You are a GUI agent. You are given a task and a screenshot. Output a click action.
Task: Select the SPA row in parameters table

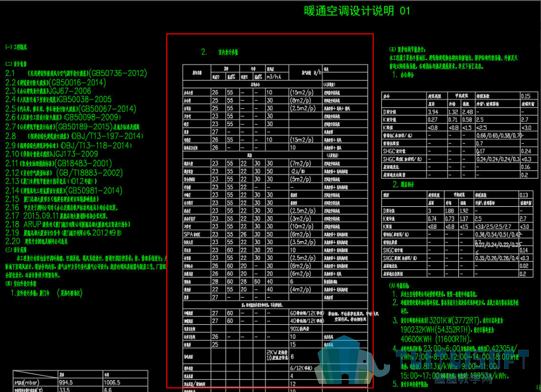(275, 234)
